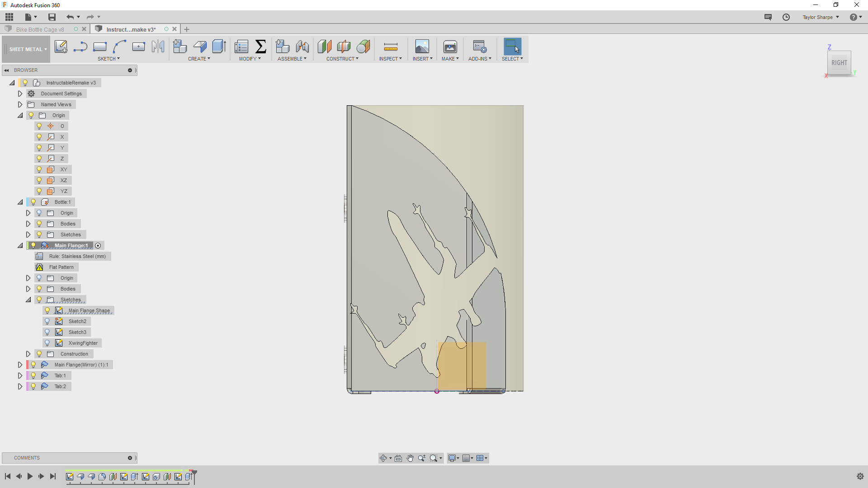Switch to the Bike Bottle Cage v8 tab

click(40, 29)
